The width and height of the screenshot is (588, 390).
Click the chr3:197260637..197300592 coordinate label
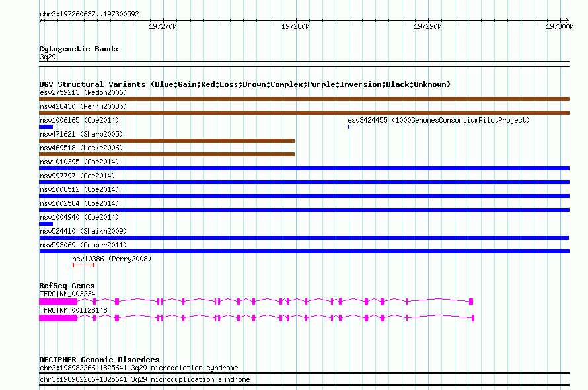pyautogui.click(x=89, y=14)
